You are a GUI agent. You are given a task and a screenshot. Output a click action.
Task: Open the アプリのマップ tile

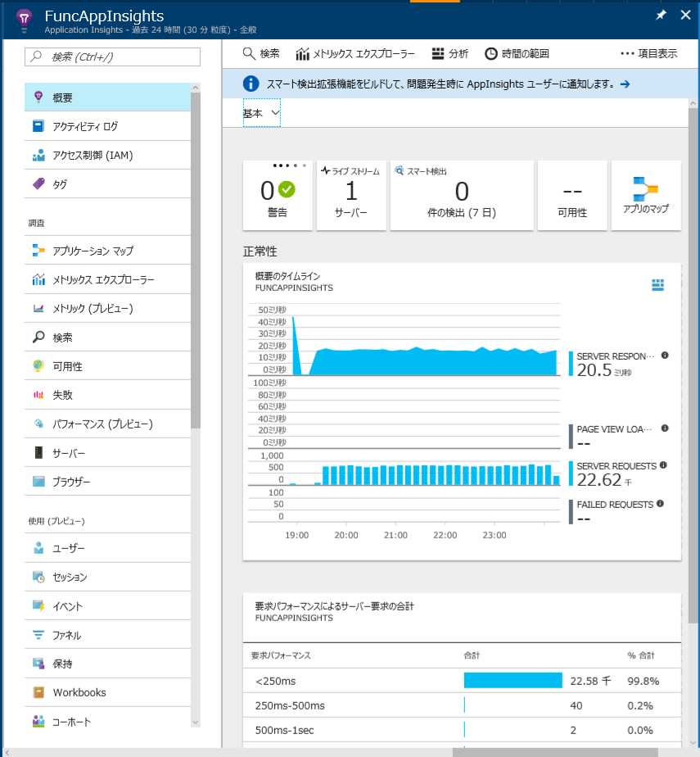646,196
